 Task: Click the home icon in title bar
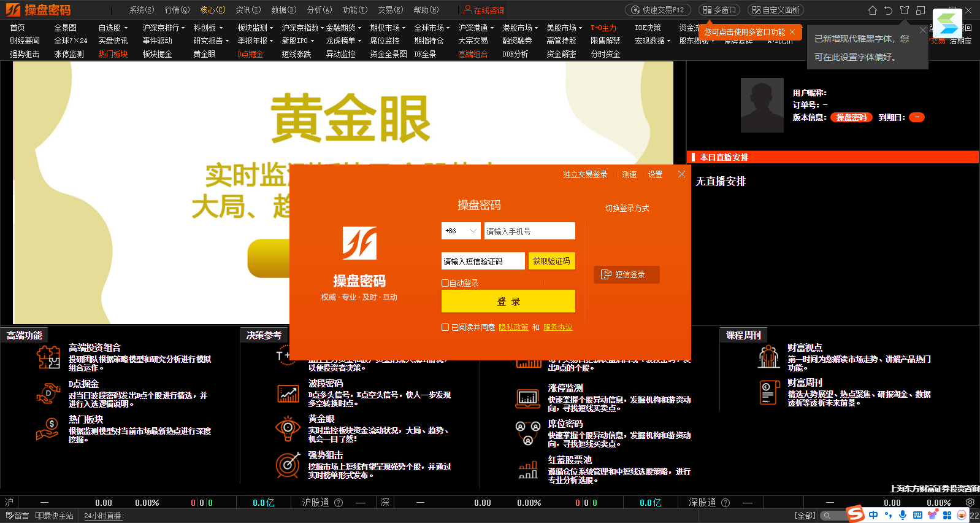pyautogui.click(x=872, y=10)
